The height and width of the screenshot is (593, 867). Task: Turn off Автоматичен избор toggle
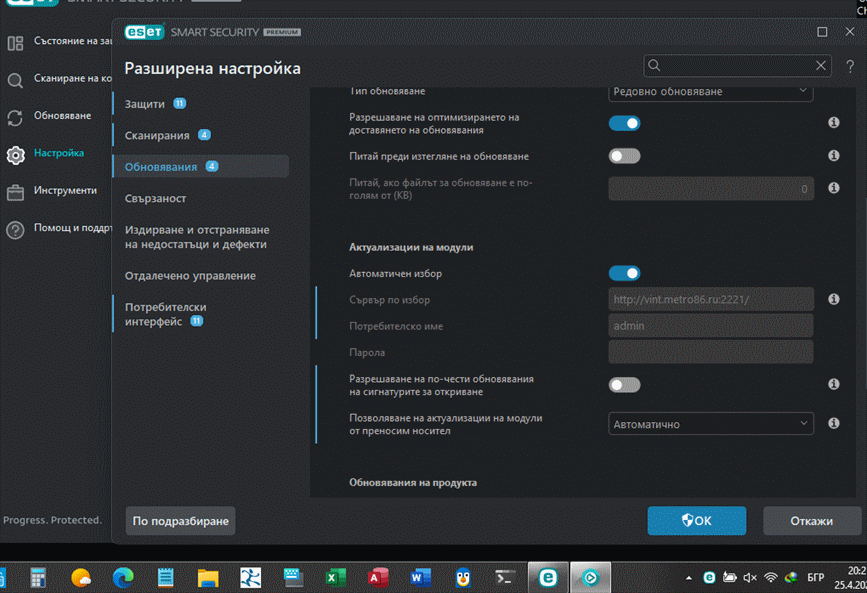point(624,273)
